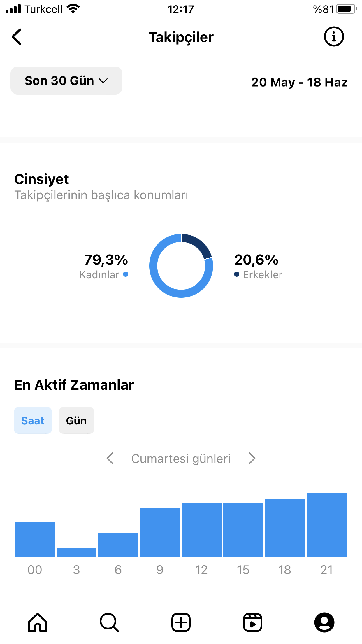Switch active times to Saat view
Image resolution: width=362 pixels, height=644 pixels.
33,421
